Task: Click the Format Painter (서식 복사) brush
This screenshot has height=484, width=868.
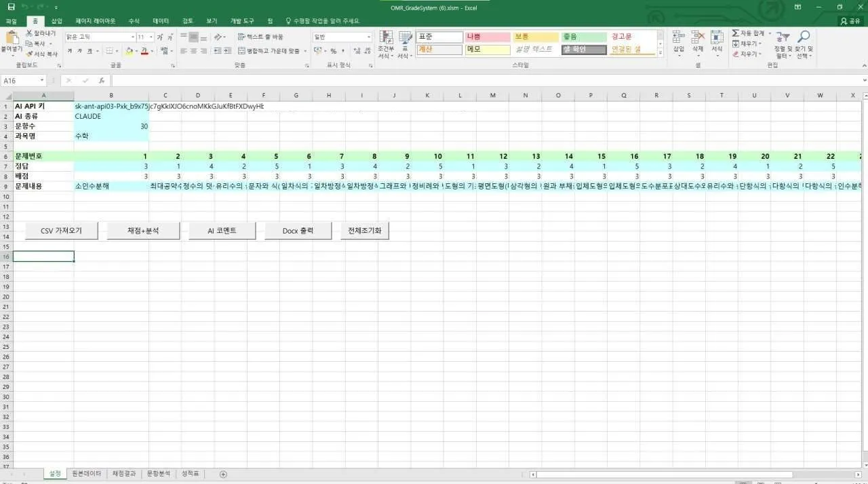Action: pos(29,54)
